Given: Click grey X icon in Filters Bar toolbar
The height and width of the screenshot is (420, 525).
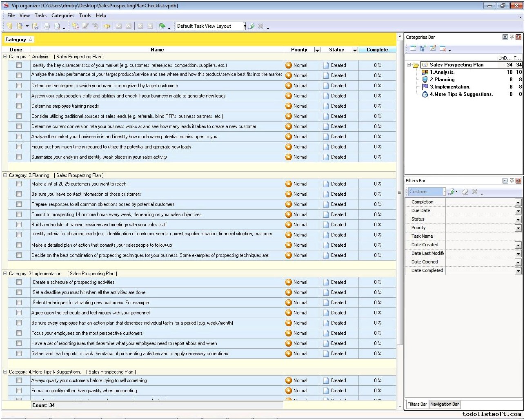Looking at the screenshot, I should [x=475, y=192].
